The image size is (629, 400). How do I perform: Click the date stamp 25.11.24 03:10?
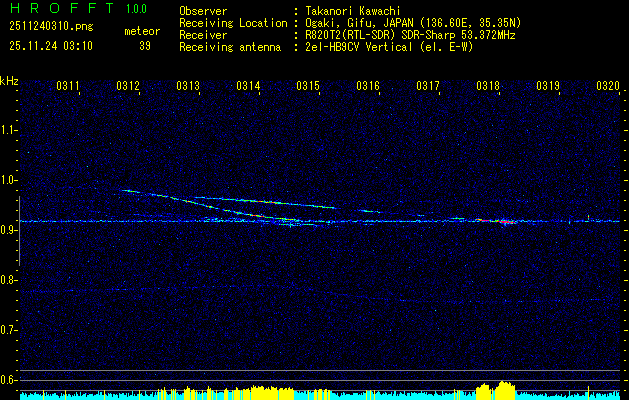51,46
